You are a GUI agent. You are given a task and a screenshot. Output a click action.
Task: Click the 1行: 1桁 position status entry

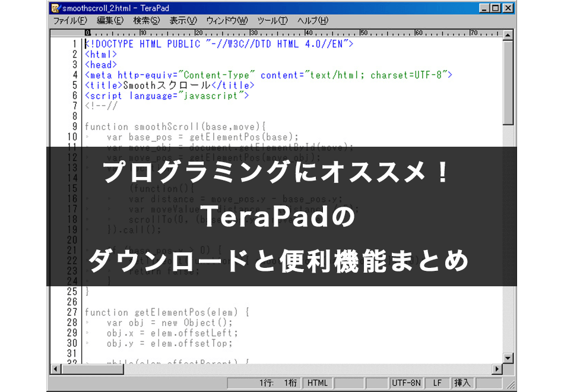[264, 383]
